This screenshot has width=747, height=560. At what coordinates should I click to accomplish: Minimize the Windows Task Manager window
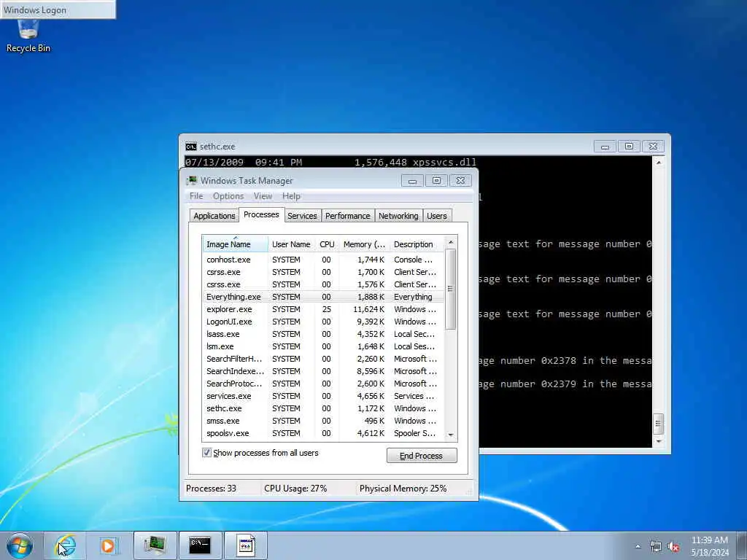413,181
